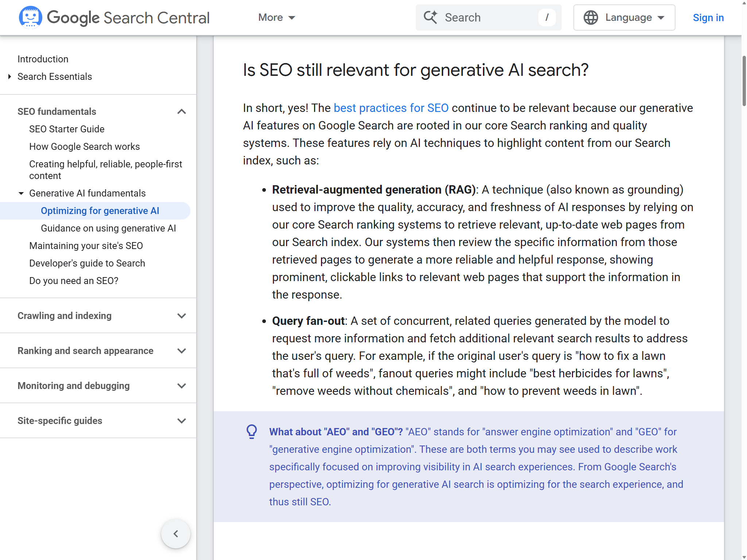
Task: Select the Retrieval-augmented generation (RAG) term
Action: (x=374, y=190)
